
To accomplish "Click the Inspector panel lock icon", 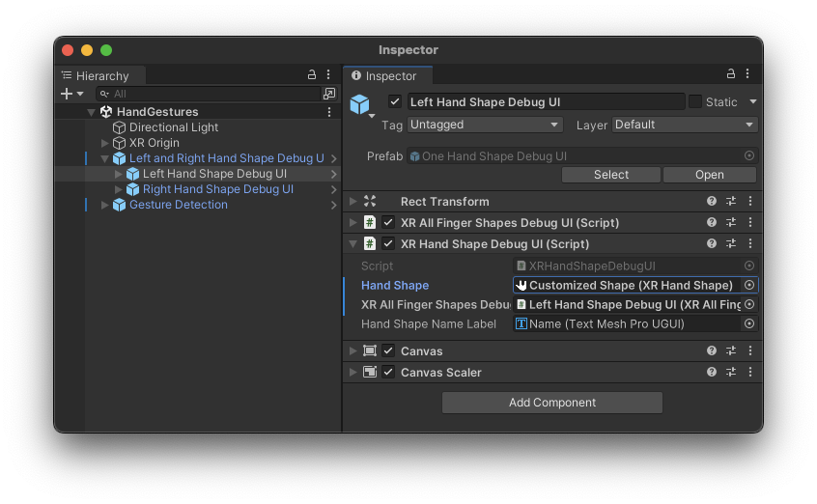I will click(731, 74).
